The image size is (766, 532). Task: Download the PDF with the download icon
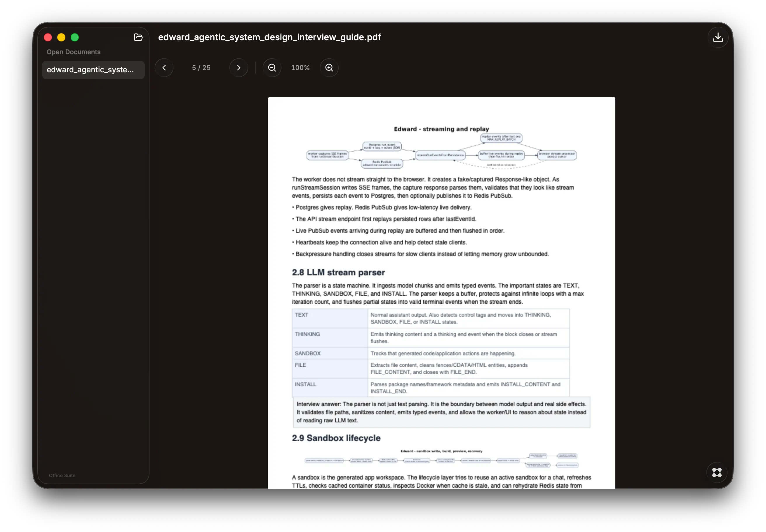pyautogui.click(x=718, y=37)
